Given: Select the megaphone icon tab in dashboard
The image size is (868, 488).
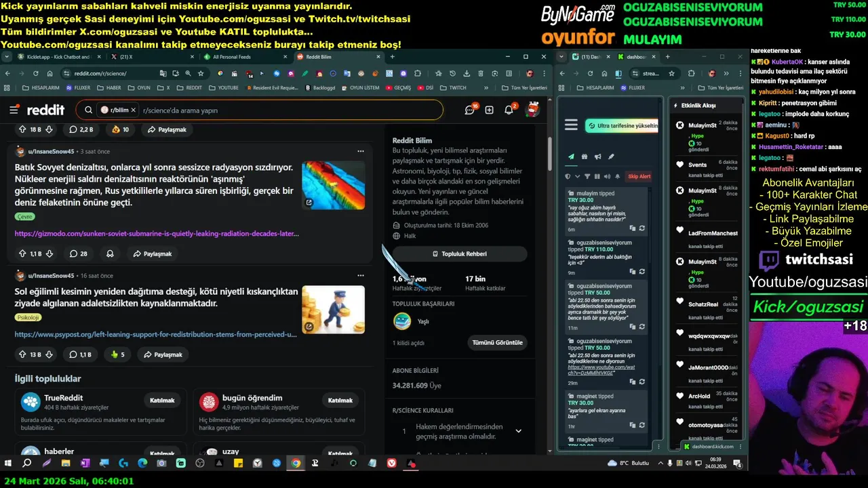Looking at the screenshot, I should tap(597, 157).
